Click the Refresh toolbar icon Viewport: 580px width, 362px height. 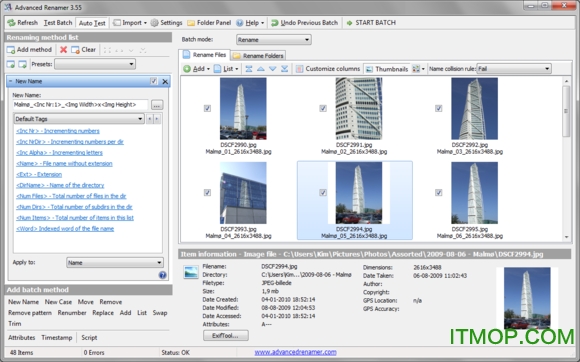coord(11,23)
